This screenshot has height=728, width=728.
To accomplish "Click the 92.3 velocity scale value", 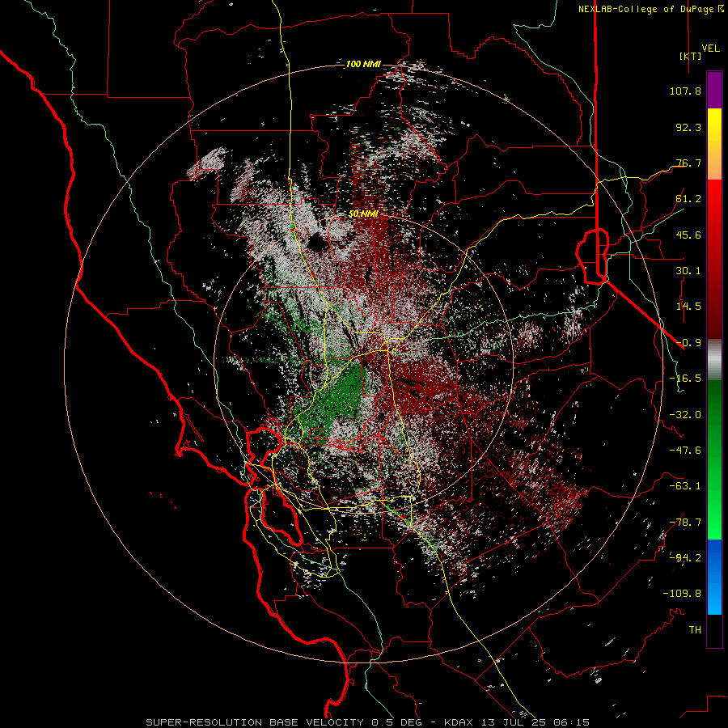I will coord(688,127).
